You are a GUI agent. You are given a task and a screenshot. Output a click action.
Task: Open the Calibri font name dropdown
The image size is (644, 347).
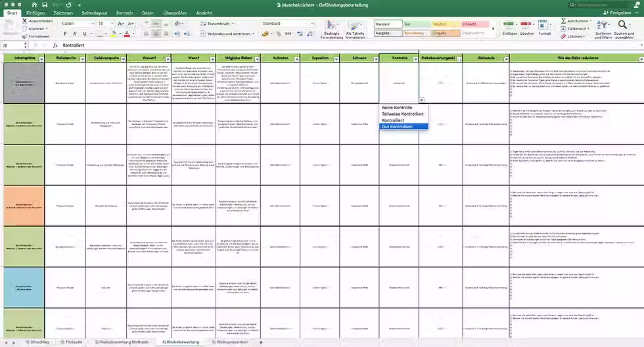click(93, 24)
